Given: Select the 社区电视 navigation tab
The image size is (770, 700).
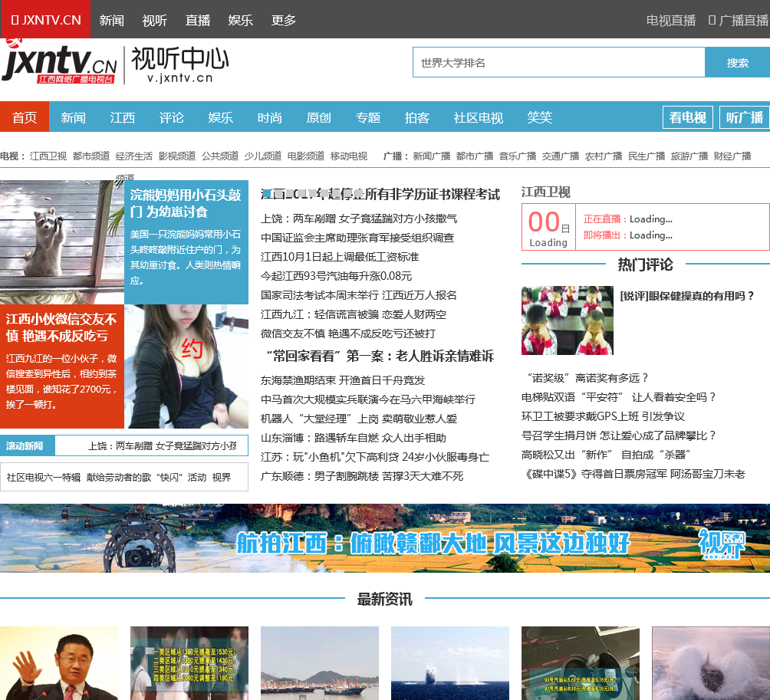Looking at the screenshot, I should tap(479, 117).
